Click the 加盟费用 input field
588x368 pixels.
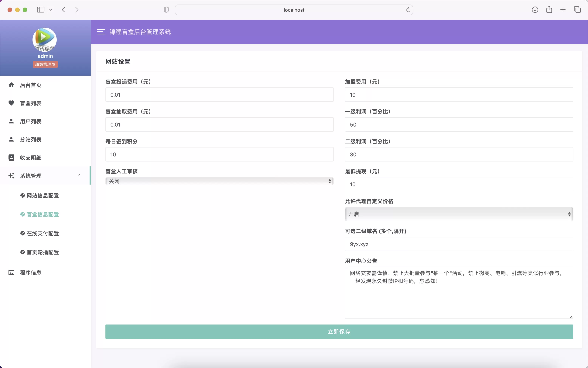click(459, 95)
